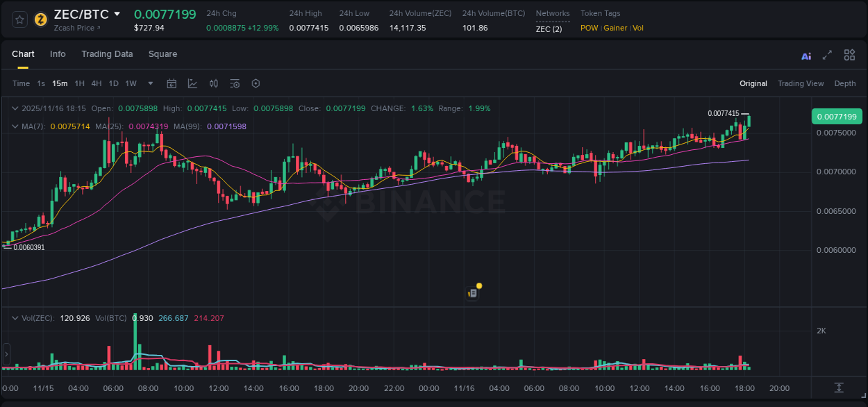Enter fullscreen chart mode

(x=826, y=55)
